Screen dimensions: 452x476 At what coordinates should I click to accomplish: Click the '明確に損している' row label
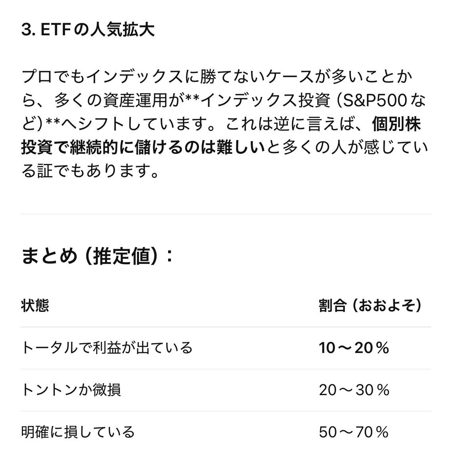pos(78,432)
